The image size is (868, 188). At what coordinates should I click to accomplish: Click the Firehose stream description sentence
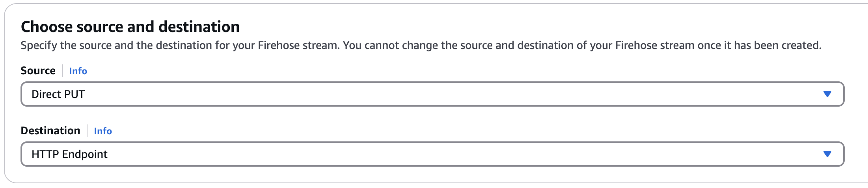421,45
